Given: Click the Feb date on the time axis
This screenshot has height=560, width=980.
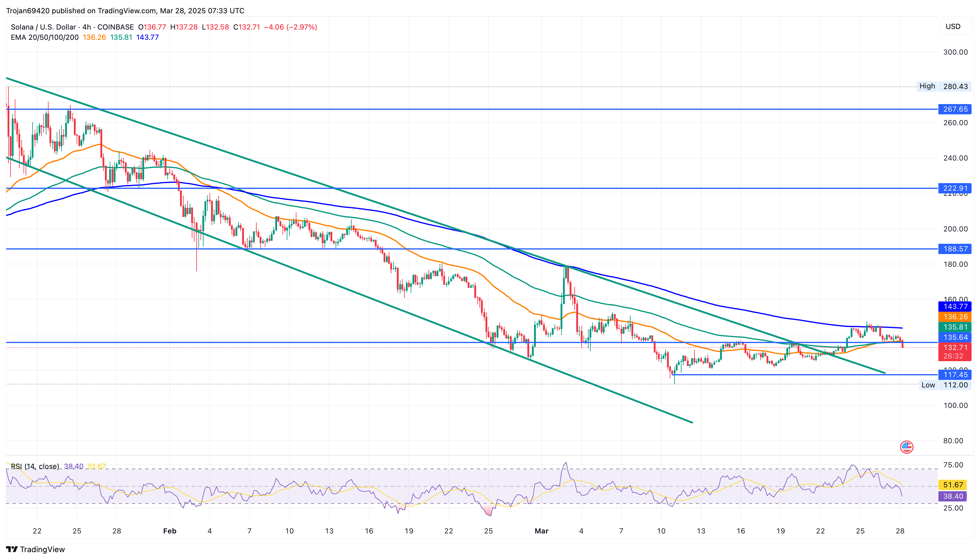Looking at the screenshot, I should [169, 531].
